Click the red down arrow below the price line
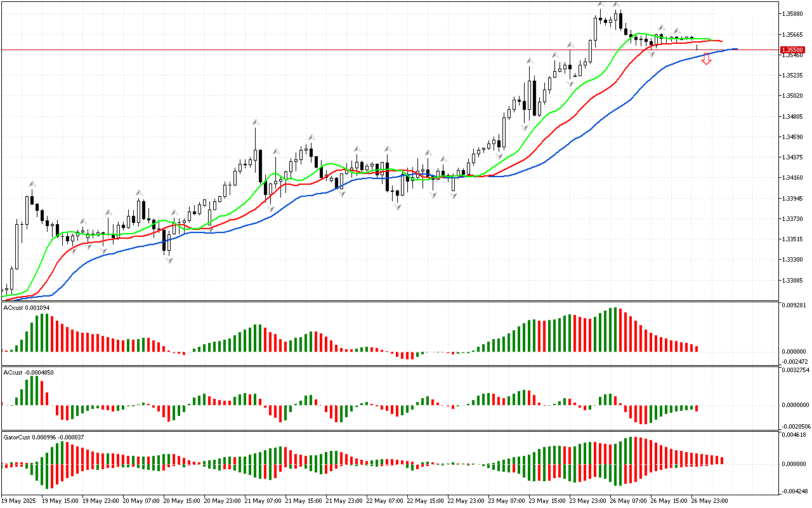Screen dimensions: 812x508 706,60
